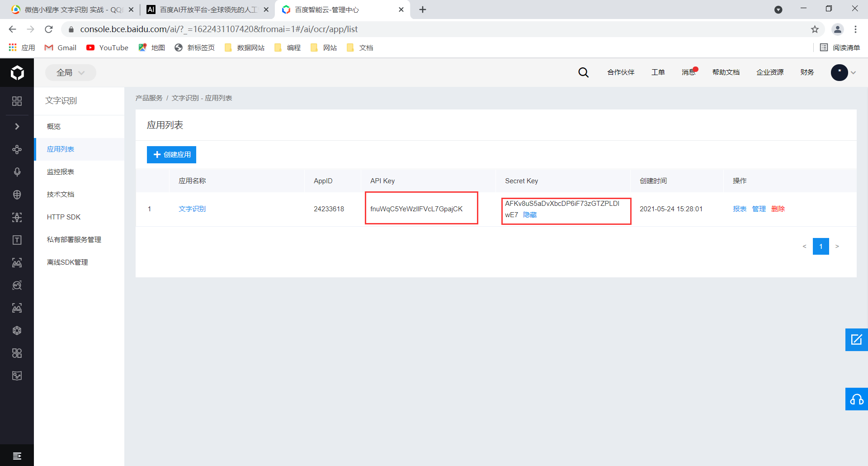Select 私有部署服务管理 in the left menu
This screenshot has width=868, height=466.
(x=79, y=240)
